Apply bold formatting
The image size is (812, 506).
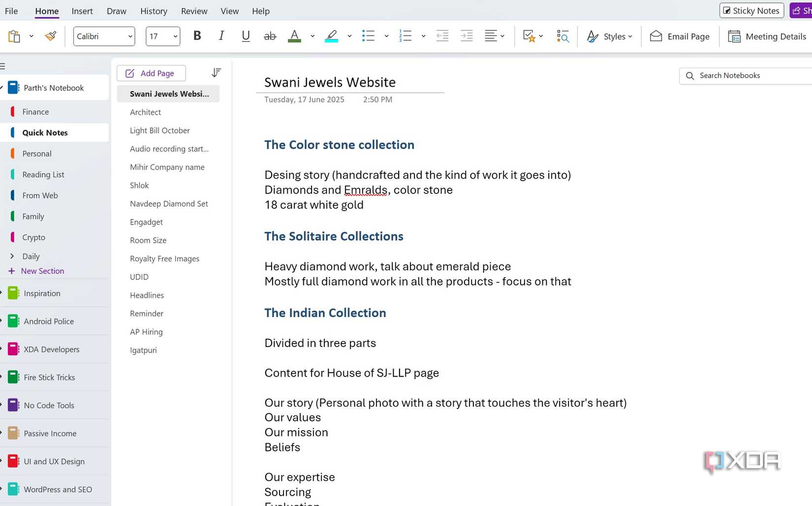click(x=197, y=35)
